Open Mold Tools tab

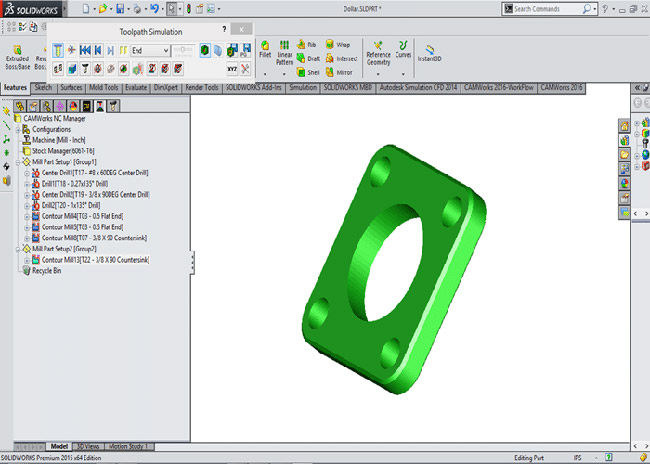(104, 87)
